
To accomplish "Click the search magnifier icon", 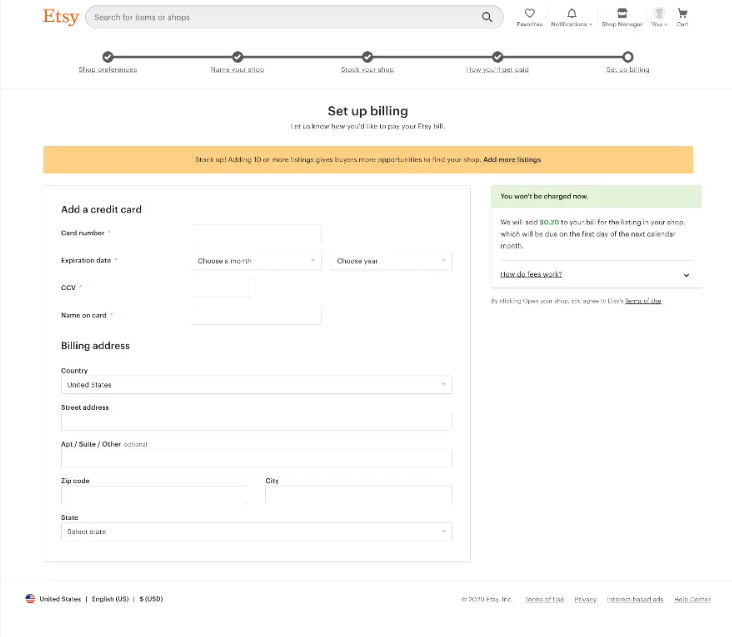I will click(487, 17).
